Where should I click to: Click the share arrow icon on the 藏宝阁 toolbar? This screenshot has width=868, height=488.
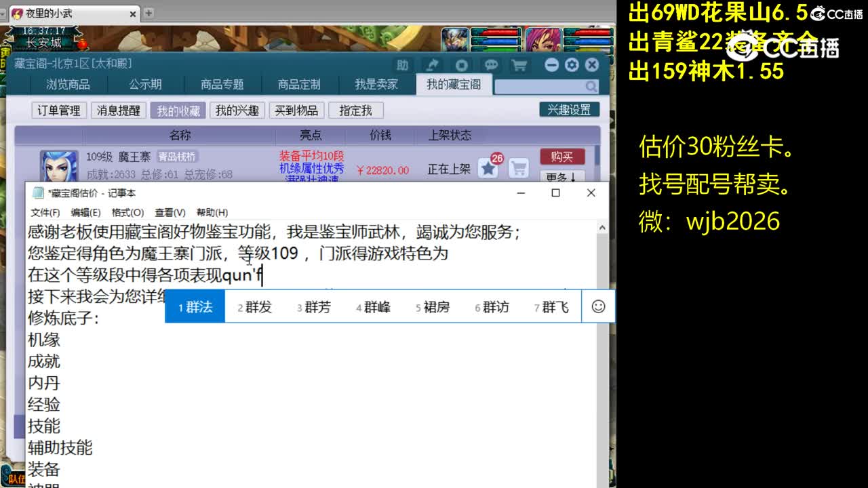[x=433, y=65]
